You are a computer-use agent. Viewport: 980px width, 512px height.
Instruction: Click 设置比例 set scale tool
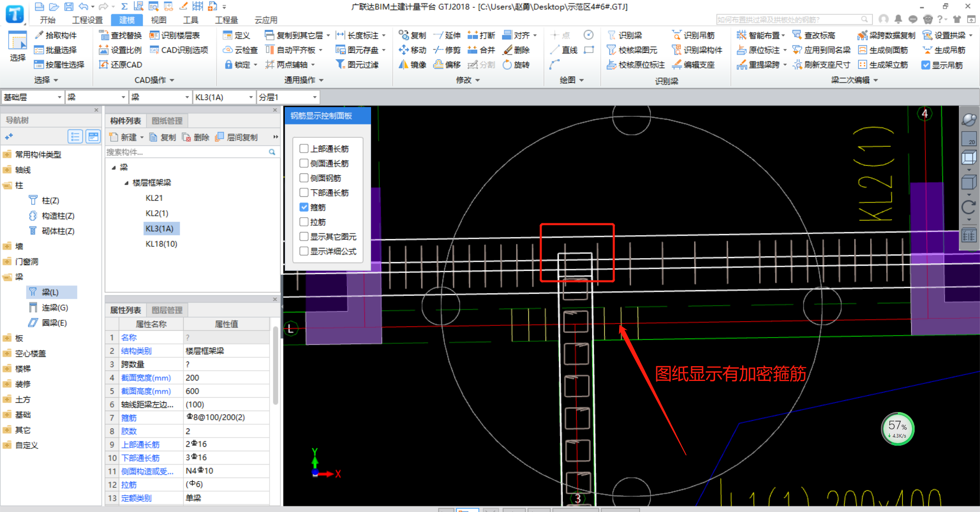pos(120,50)
